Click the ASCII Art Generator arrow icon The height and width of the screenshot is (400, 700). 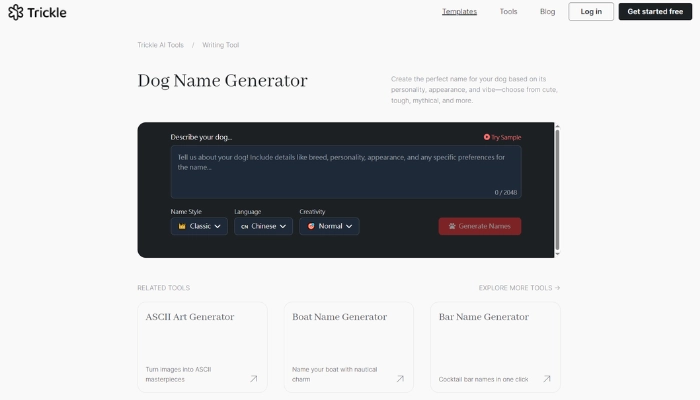click(x=254, y=379)
